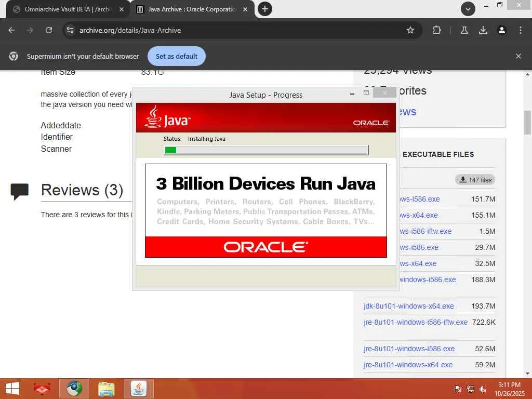The height and width of the screenshot is (399, 532).
Task: Open the 151.7M i586.exe file link
Action: 420,199
